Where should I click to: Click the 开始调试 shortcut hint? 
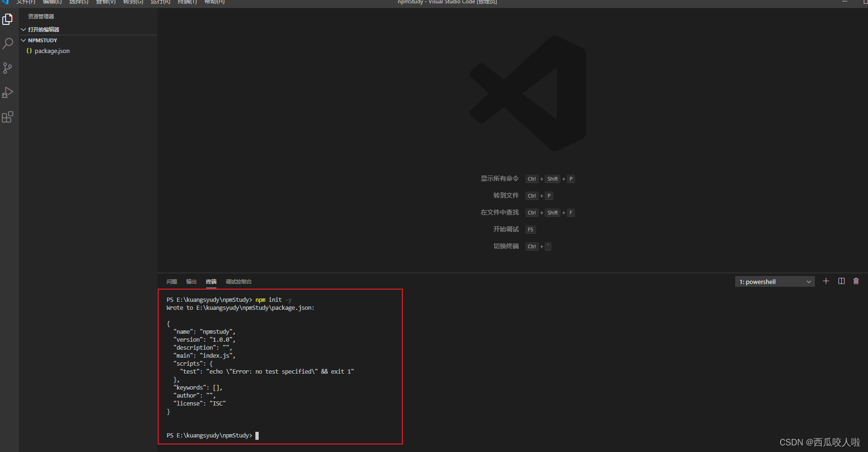point(506,229)
